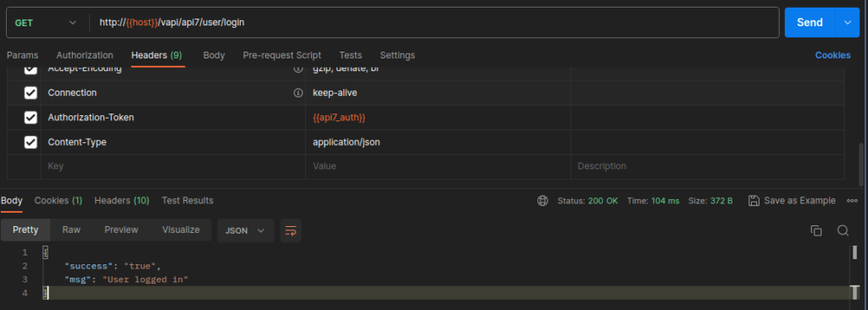Open the JSON format dropdown
868x310 pixels.
pos(246,230)
